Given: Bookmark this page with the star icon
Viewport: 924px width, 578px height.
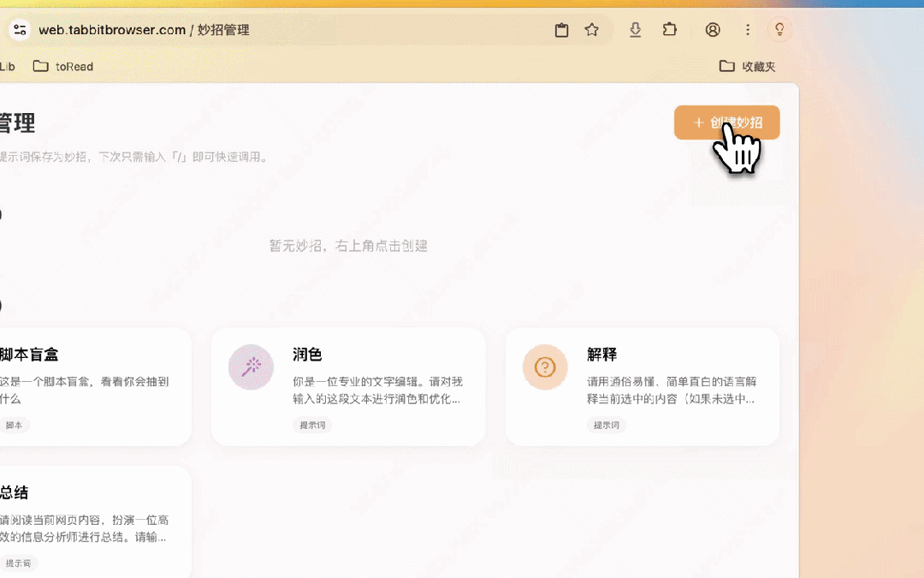Looking at the screenshot, I should 592,29.
